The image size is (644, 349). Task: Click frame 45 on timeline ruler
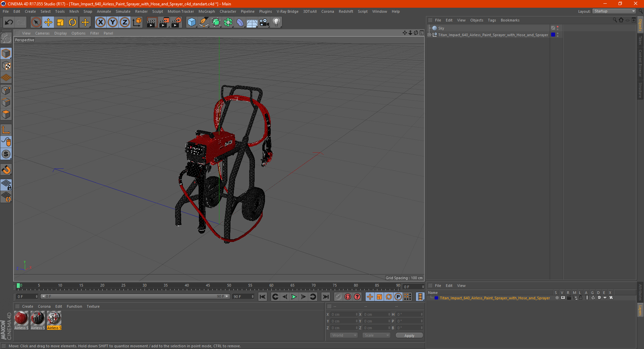point(208,286)
